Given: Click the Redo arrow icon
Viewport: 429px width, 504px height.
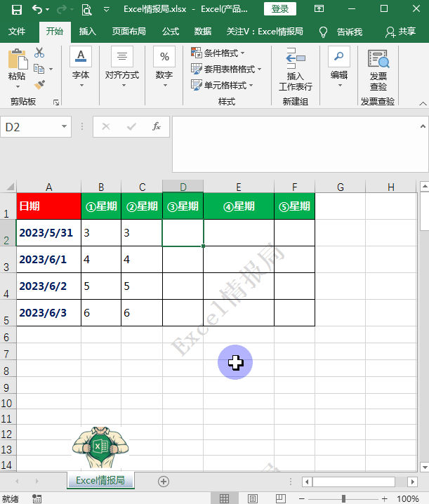Looking at the screenshot, I should click(x=61, y=10).
